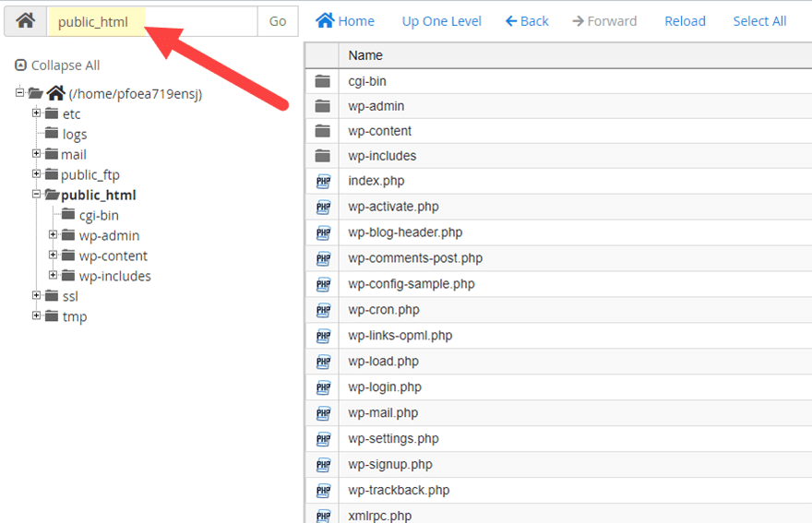The image size is (812, 523).
Task: Click Home in the toolbar
Action: coord(345,21)
